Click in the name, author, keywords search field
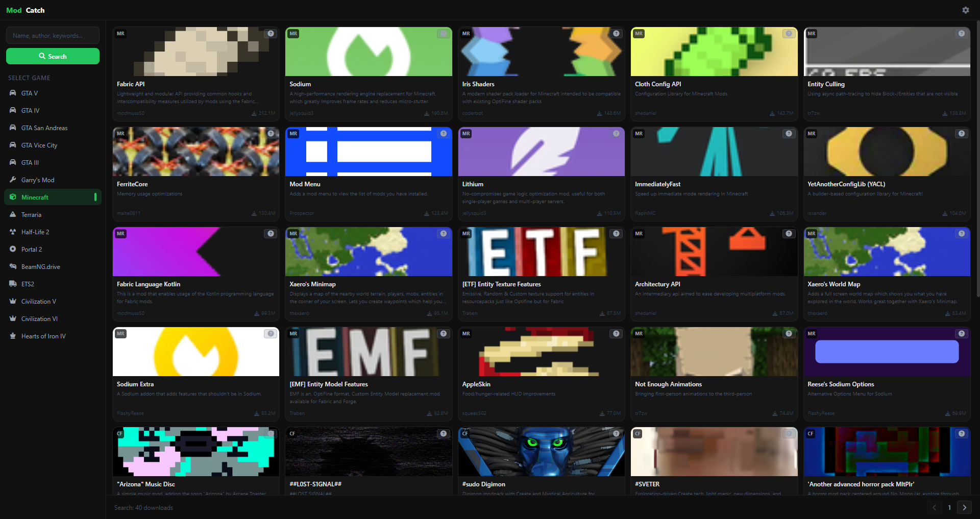This screenshot has height=519, width=980. (53, 35)
